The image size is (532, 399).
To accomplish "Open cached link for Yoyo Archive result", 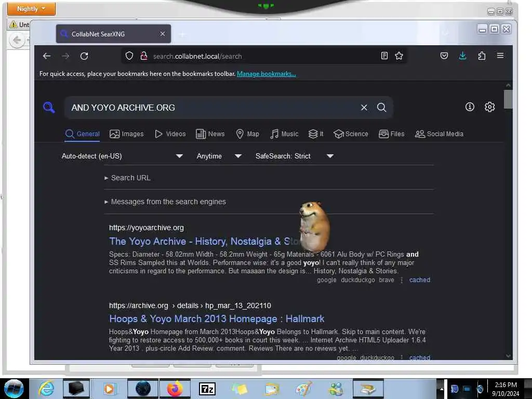I will click(420, 280).
